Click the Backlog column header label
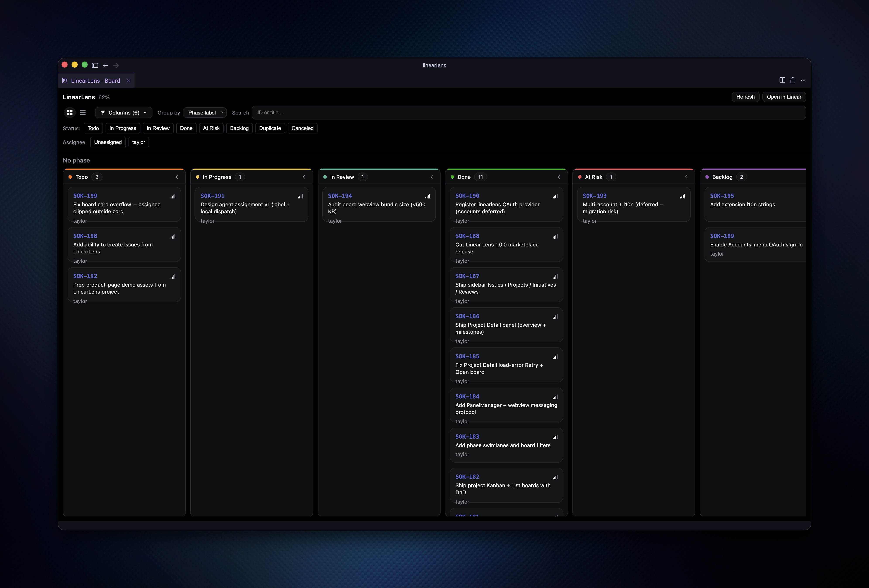 722,177
